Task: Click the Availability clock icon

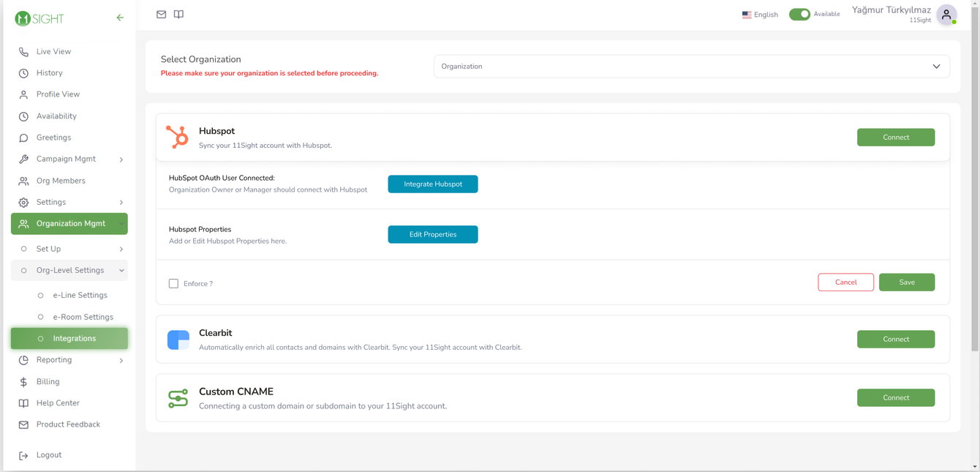Action: (x=23, y=116)
